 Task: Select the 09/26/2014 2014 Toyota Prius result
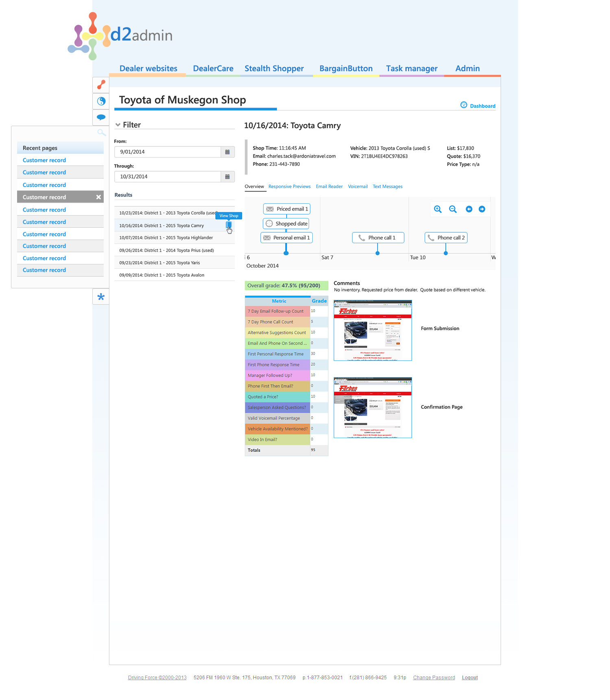tap(174, 250)
